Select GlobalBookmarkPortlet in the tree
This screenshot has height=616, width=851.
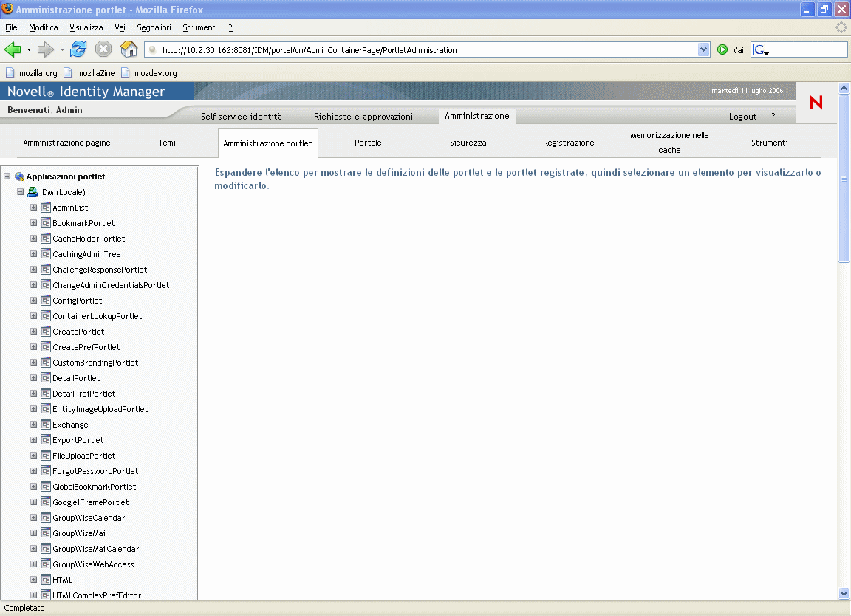pyautogui.click(x=95, y=487)
